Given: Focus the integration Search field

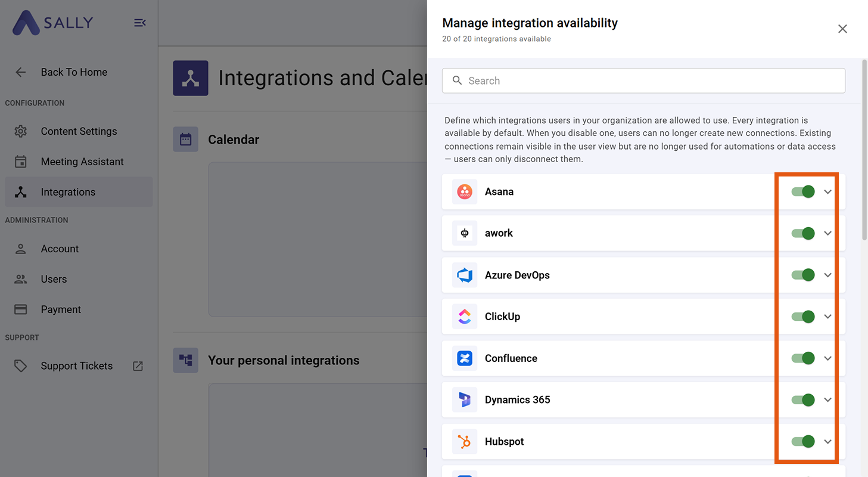Looking at the screenshot, I should pyautogui.click(x=643, y=81).
